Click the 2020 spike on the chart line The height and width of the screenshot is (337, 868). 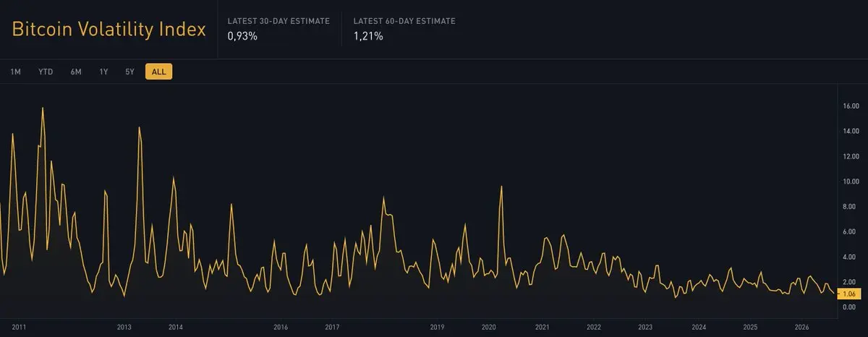pos(501,187)
